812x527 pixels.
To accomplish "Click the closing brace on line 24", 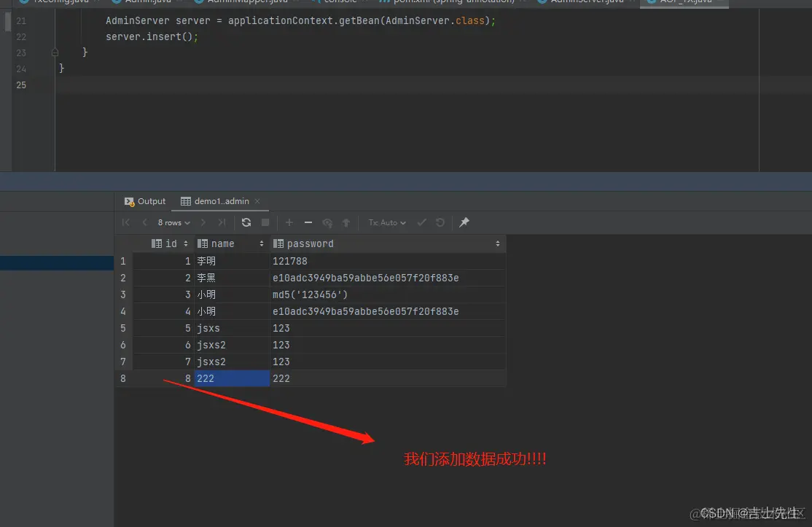I will [x=62, y=69].
